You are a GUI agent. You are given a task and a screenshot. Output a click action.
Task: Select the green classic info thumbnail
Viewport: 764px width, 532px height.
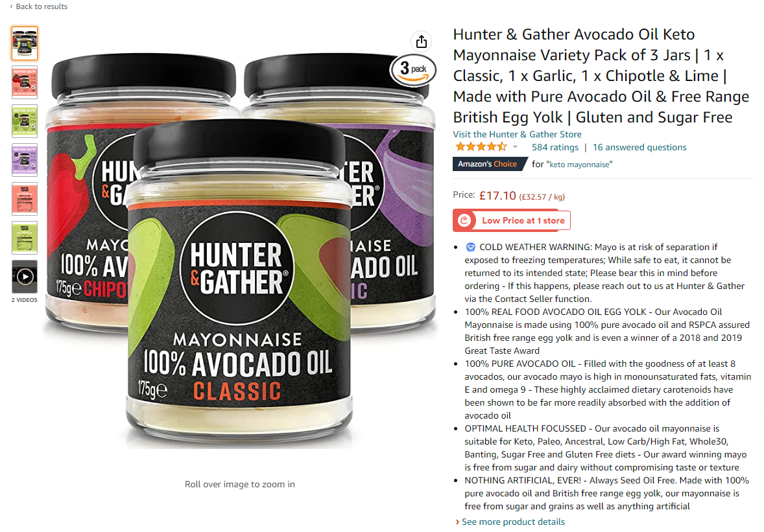point(25,121)
